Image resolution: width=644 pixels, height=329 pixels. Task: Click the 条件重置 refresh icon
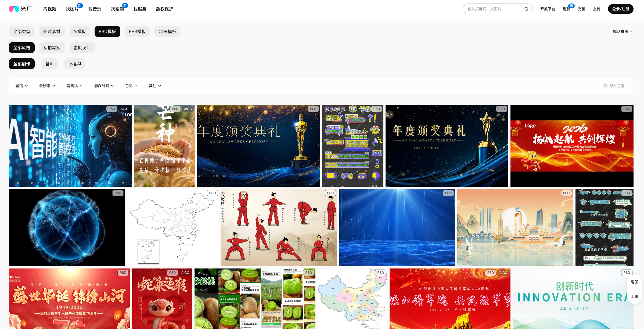tap(605, 86)
